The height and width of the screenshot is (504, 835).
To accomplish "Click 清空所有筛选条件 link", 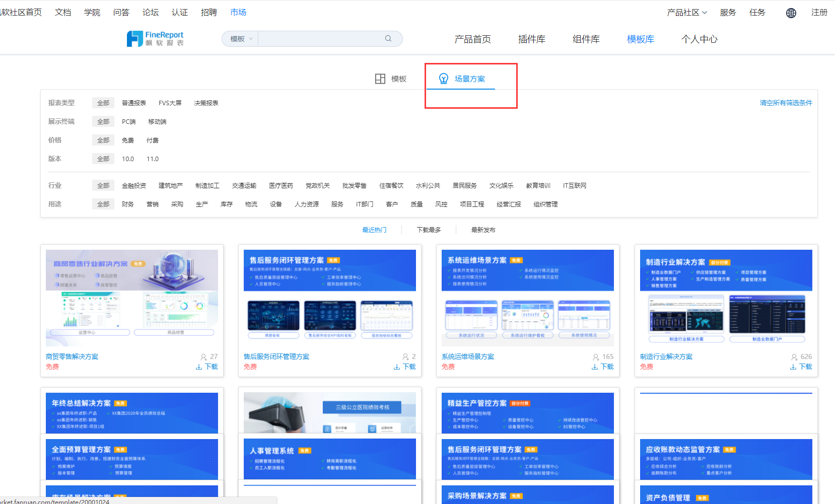I will (x=786, y=103).
